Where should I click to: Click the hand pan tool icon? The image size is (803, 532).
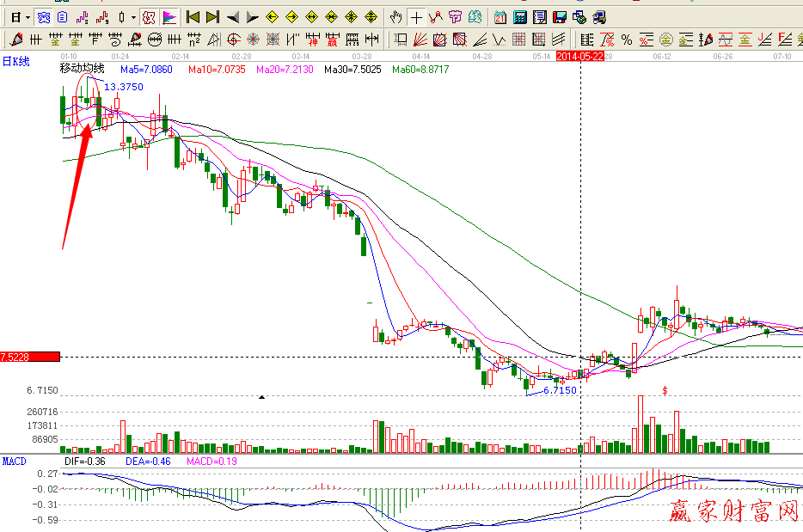395,16
